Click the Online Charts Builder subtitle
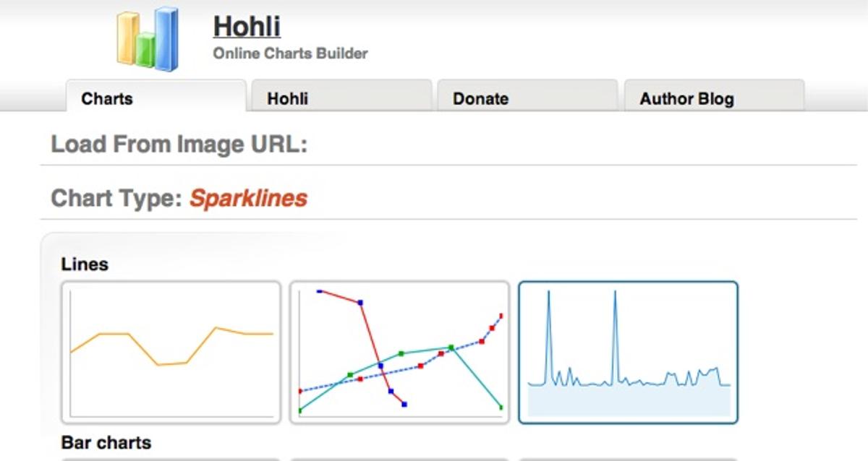 click(x=290, y=53)
